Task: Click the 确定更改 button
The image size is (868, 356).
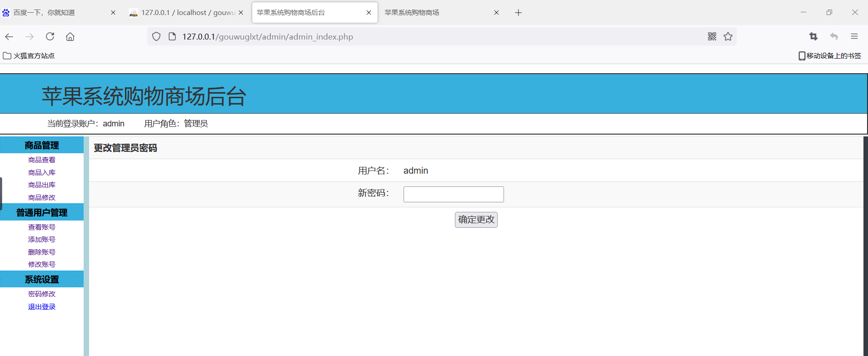Action: pyautogui.click(x=476, y=220)
